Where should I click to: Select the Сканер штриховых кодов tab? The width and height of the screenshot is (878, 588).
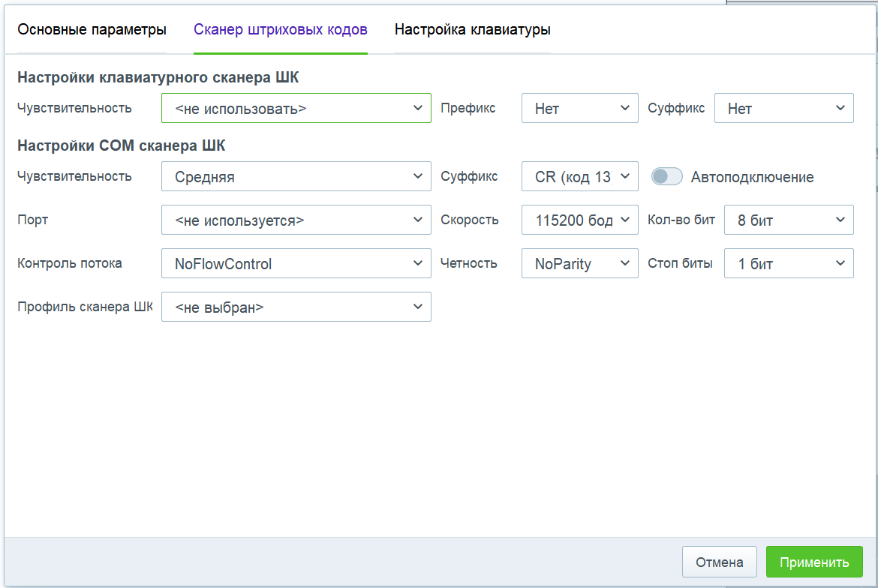coord(281,30)
